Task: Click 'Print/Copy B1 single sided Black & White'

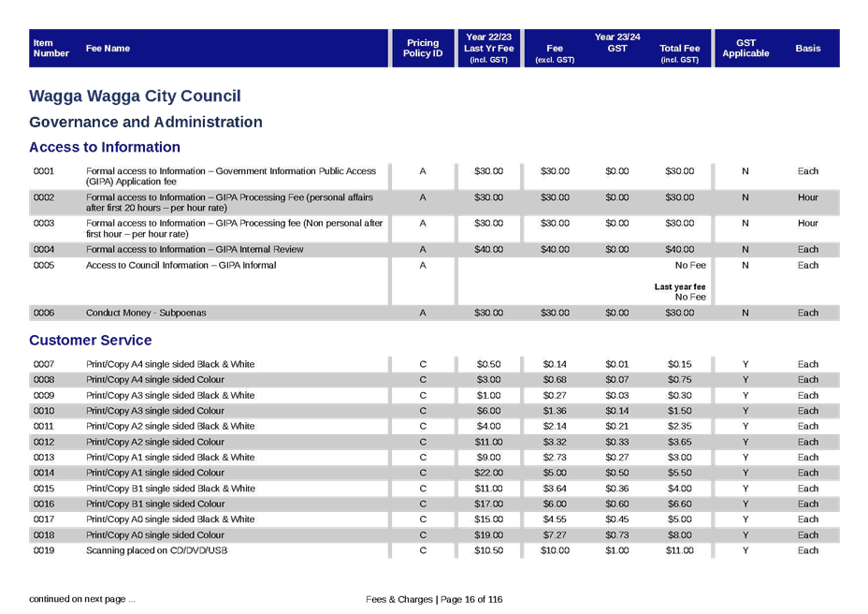Action: [x=170, y=489]
